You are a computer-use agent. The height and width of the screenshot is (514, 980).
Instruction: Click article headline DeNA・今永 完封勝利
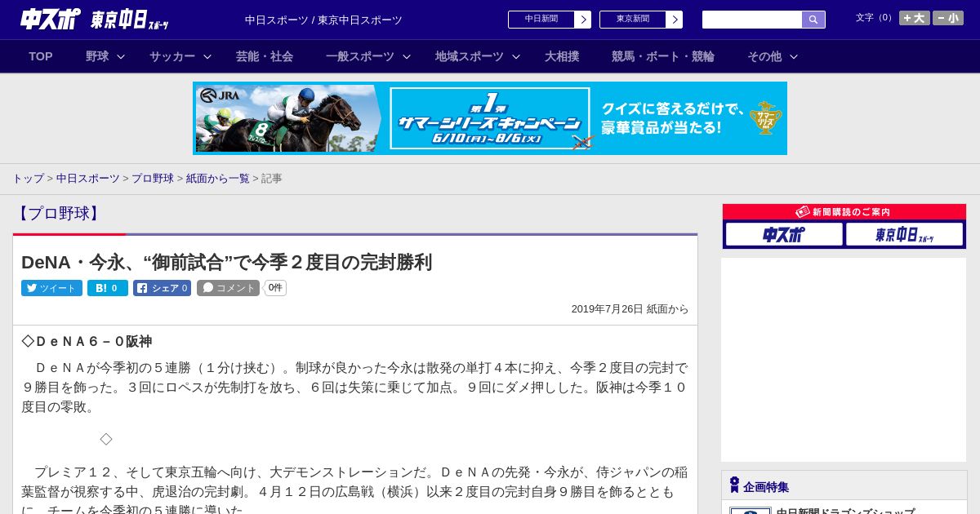tap(226, 262)
